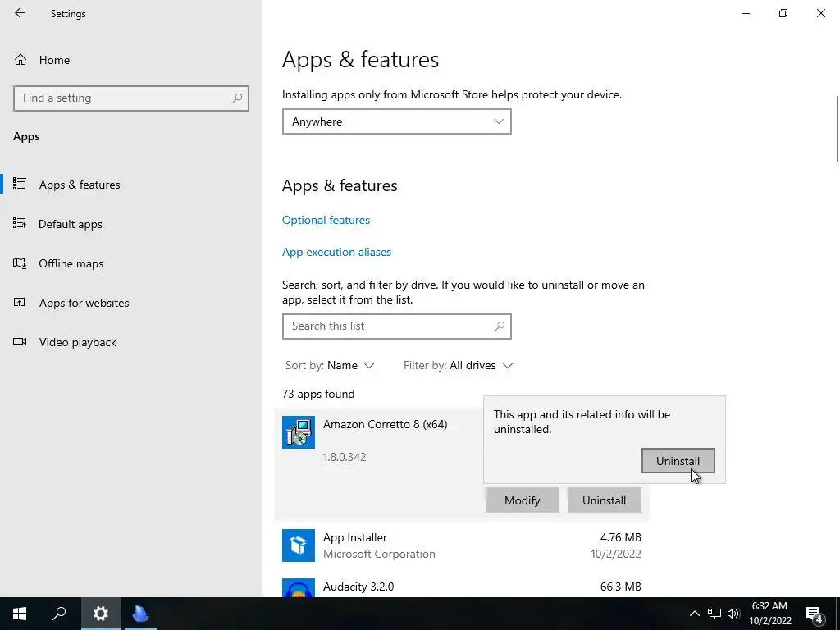
Task: Open the App execution aliases link
Action: [336, 252]
